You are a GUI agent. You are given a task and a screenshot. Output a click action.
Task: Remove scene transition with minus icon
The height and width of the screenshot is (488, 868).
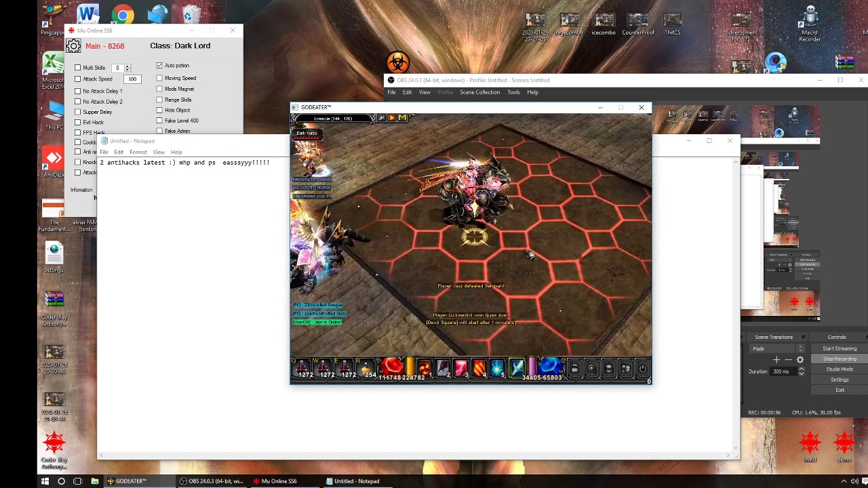coord(788,360)
